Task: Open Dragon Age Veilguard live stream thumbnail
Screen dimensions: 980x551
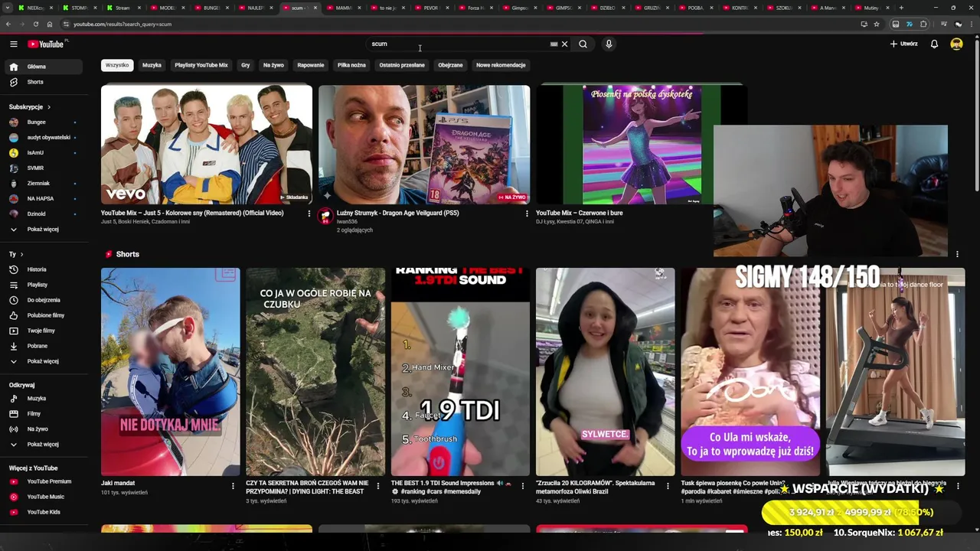Action: 424,144
